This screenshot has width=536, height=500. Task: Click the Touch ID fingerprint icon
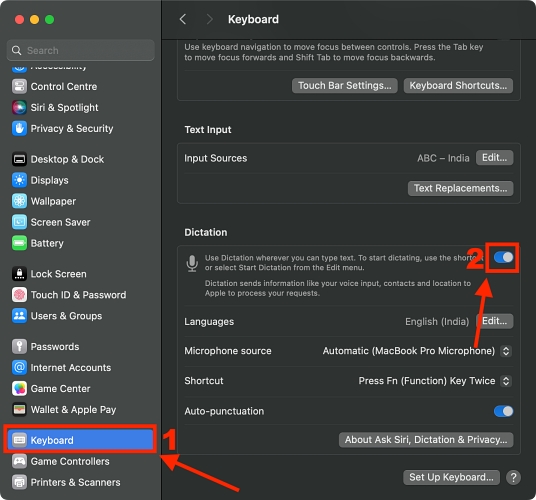tap(19, 295)
